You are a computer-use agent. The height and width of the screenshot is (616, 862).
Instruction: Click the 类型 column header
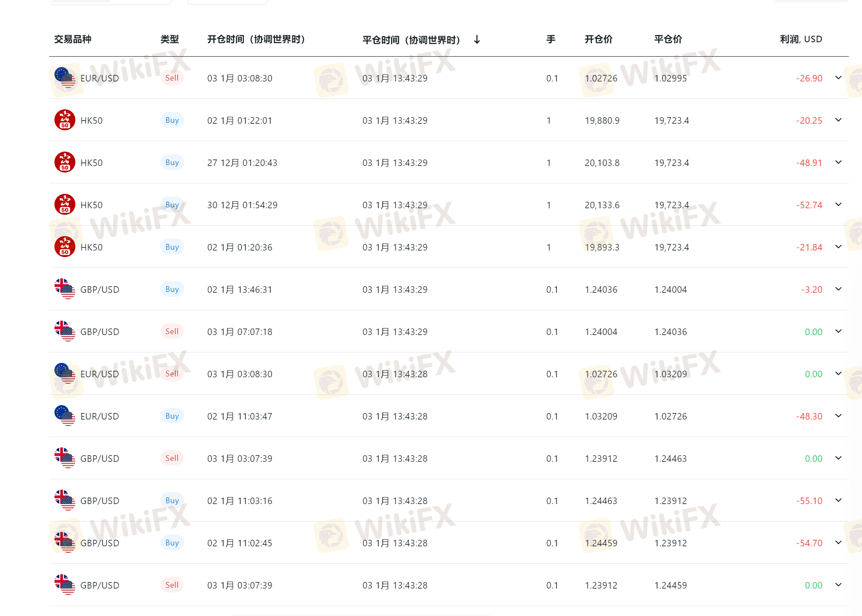pos(169,39)
